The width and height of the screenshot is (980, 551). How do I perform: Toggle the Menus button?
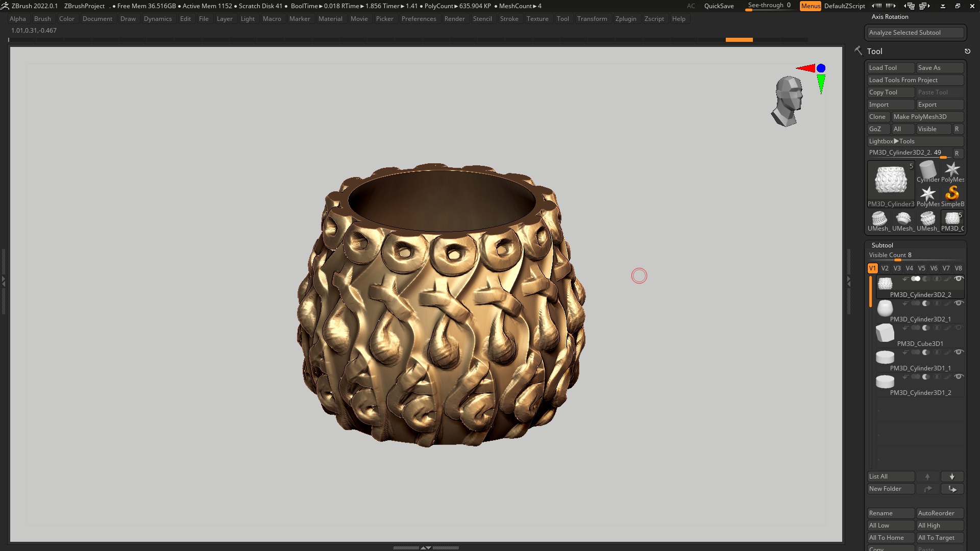810,6
